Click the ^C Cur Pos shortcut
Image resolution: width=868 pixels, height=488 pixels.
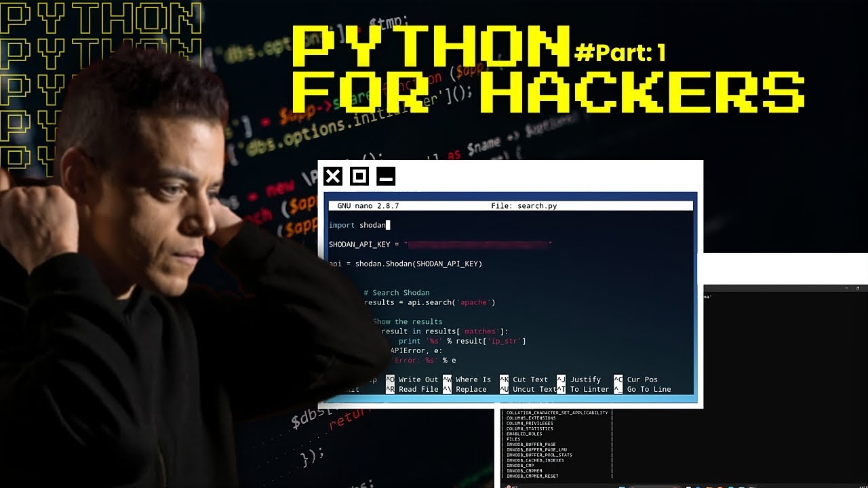tap(636, 380)
